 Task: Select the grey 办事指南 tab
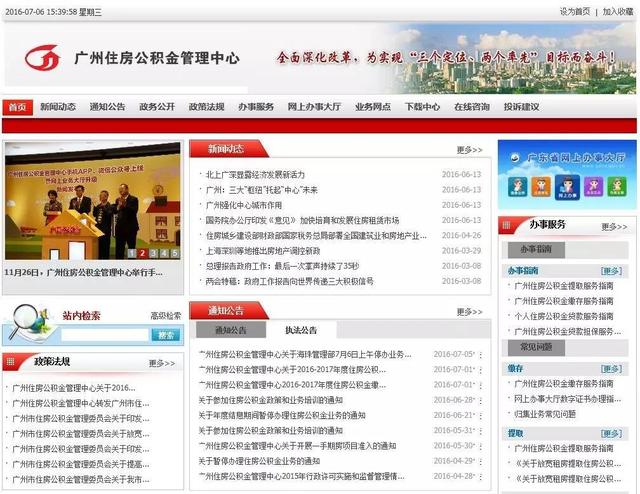coord(536,249)
